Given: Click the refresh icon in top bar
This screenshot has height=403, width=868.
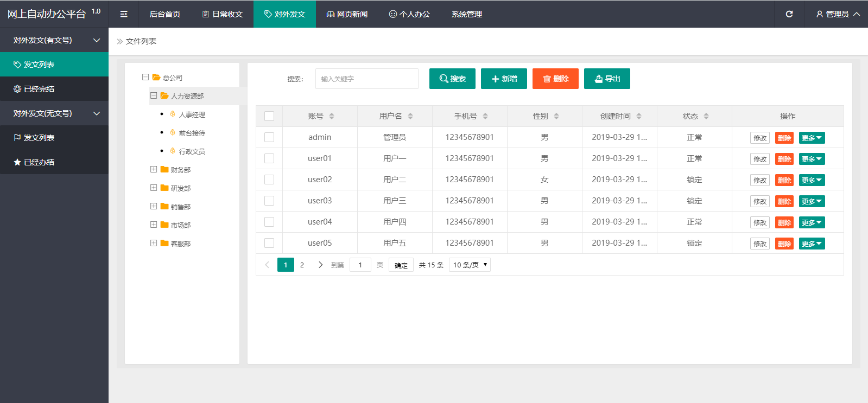Looking at the screenshot, I should [x=789, y=14].
